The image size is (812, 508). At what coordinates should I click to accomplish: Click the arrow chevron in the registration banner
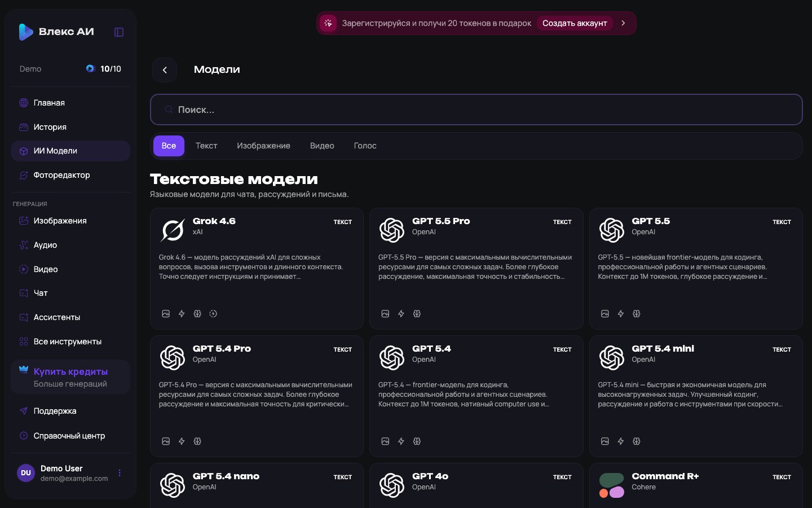point(623,23)
